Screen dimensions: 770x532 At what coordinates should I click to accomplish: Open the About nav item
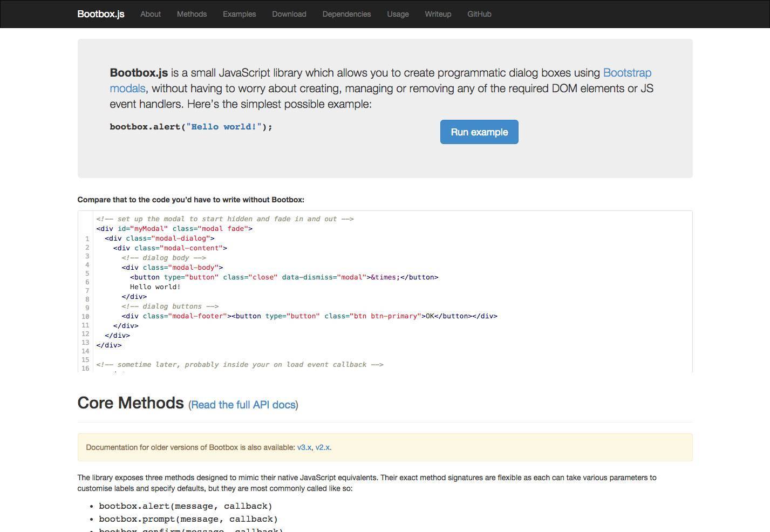(x=151, y=14)
